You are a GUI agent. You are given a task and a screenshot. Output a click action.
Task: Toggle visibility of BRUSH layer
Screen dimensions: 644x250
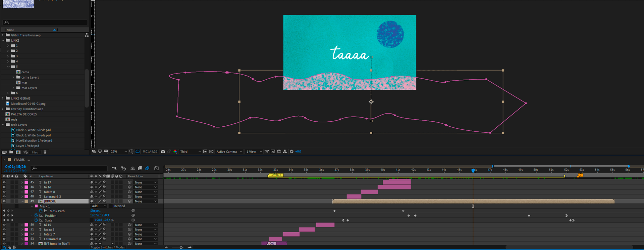pos(4,201)
